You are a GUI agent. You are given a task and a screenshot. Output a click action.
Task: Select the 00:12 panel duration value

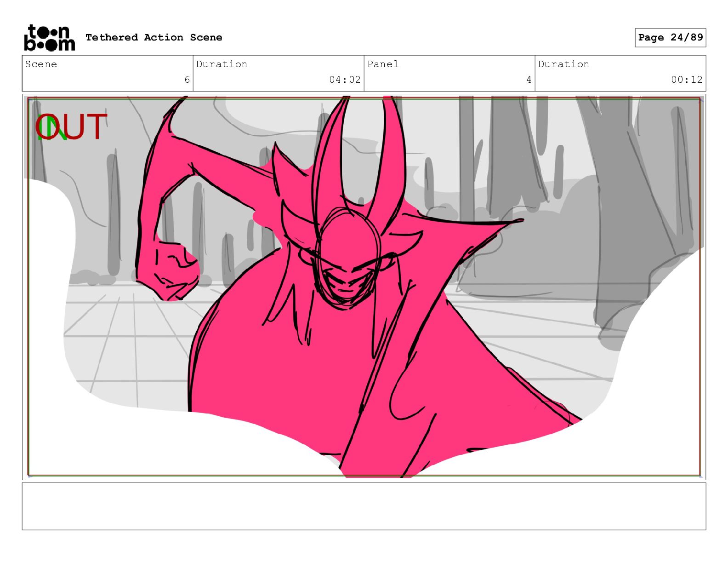tap(687, 80)
